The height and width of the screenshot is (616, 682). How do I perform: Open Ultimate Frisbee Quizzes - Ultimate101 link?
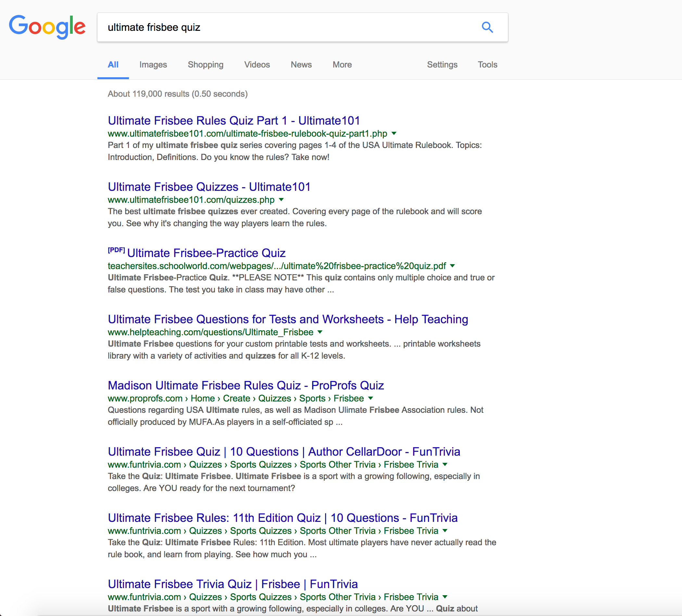pyautogui.click(x=209, y=187)
